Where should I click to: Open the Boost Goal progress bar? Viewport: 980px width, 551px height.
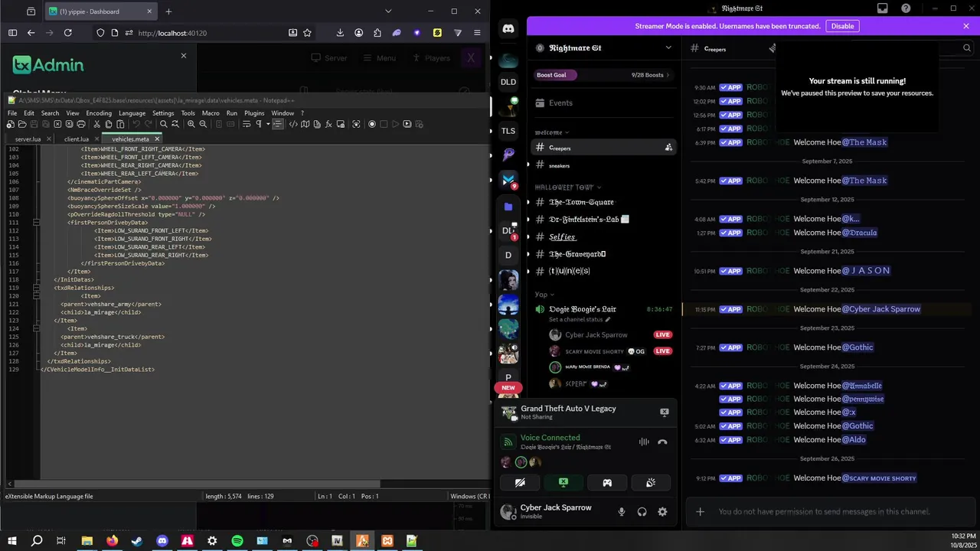pos(603,75)
